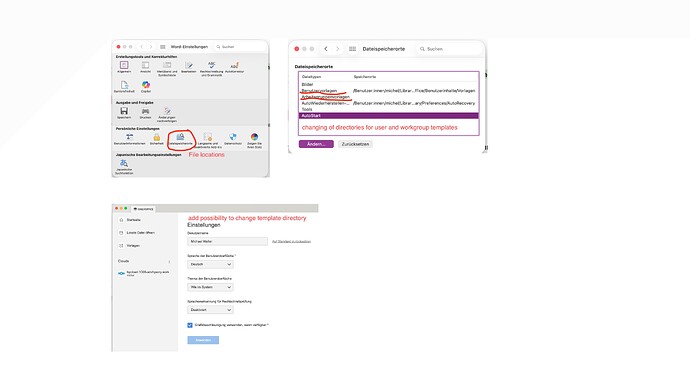Open the local file entry in the sidebar

pos(137,233)
